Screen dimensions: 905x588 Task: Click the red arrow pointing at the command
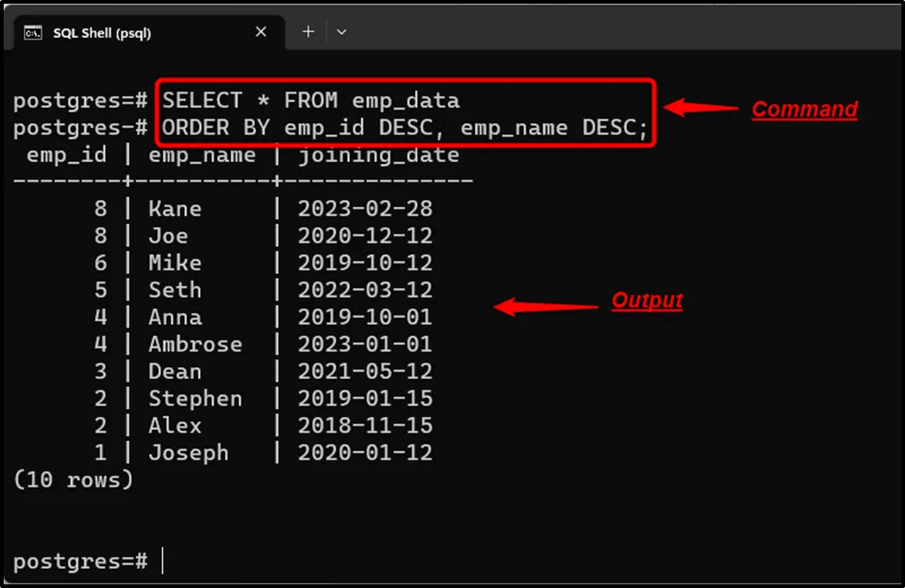(701, 109)
